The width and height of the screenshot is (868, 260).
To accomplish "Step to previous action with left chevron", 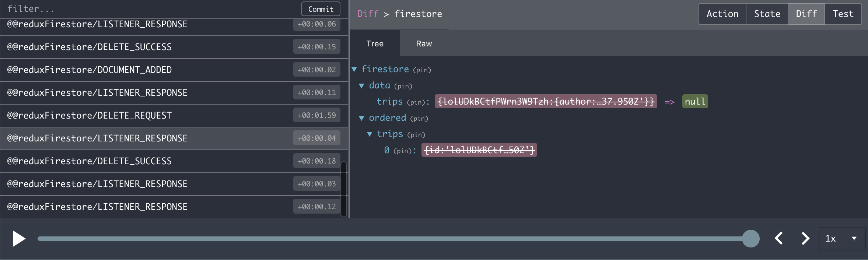I will coord(778,238).
